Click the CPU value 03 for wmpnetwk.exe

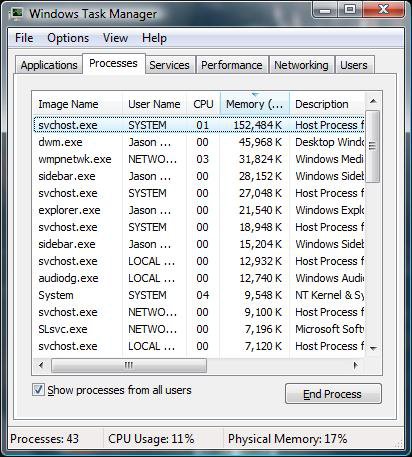(x=202, y=159)
